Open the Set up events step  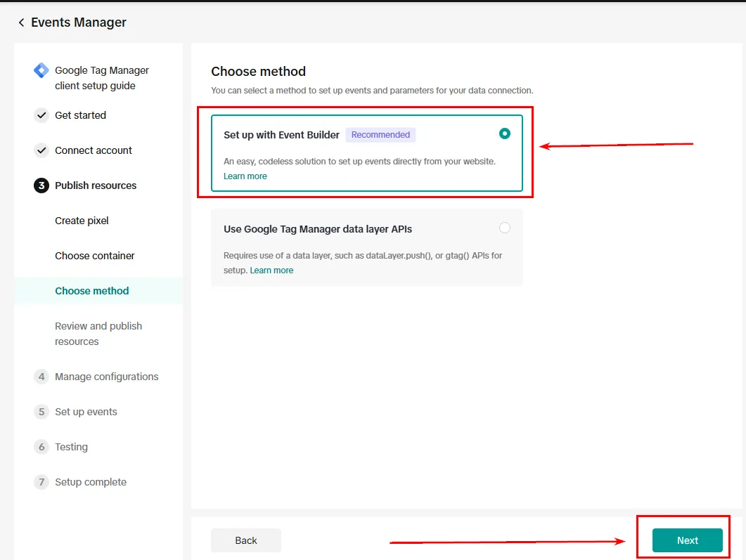[86, 412]
